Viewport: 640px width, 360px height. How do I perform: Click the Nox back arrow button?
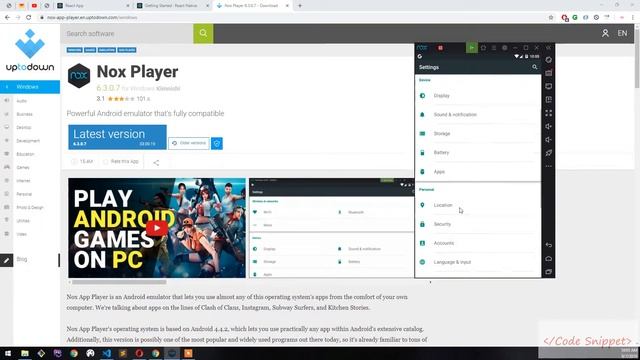click(549, 245)
